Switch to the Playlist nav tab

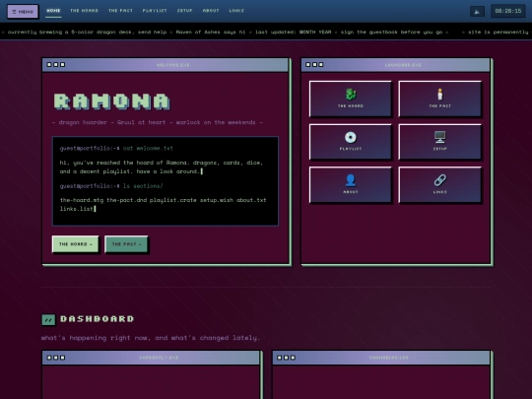(x=155, y=11)
